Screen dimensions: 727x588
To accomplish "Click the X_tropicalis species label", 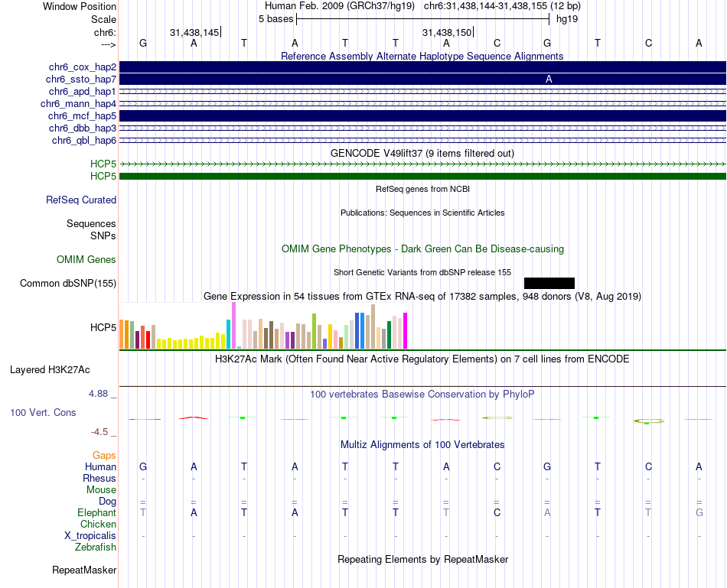I will point(90,536).
